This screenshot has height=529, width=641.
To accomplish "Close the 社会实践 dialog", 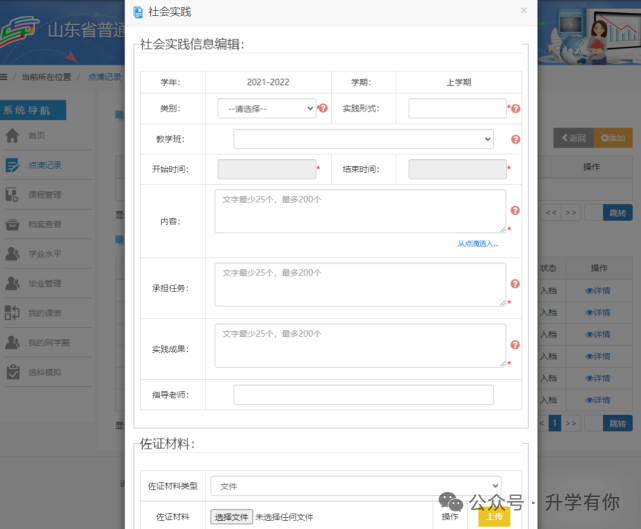I will [524, 11].
